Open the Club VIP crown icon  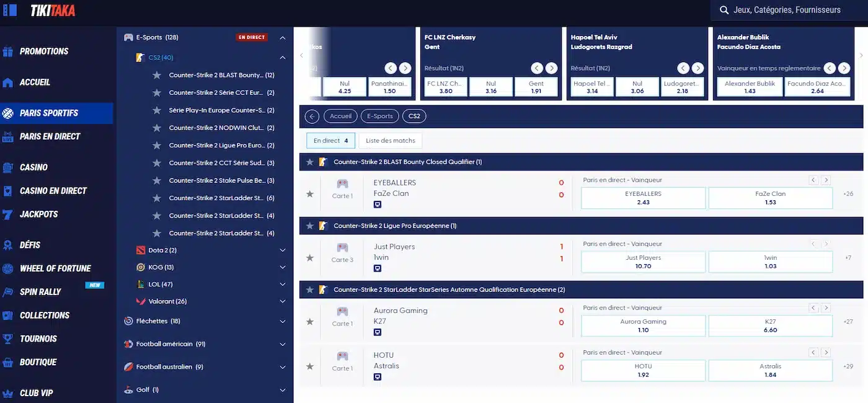[7, 393]
